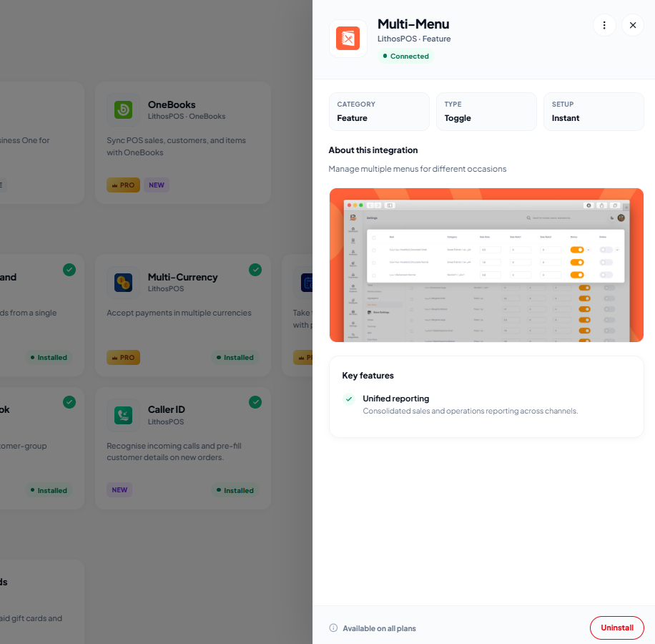Viewport: 655px width, 644px height.
Task: Click Installed badge on Multi-Currency card
Action: (235, 358)
